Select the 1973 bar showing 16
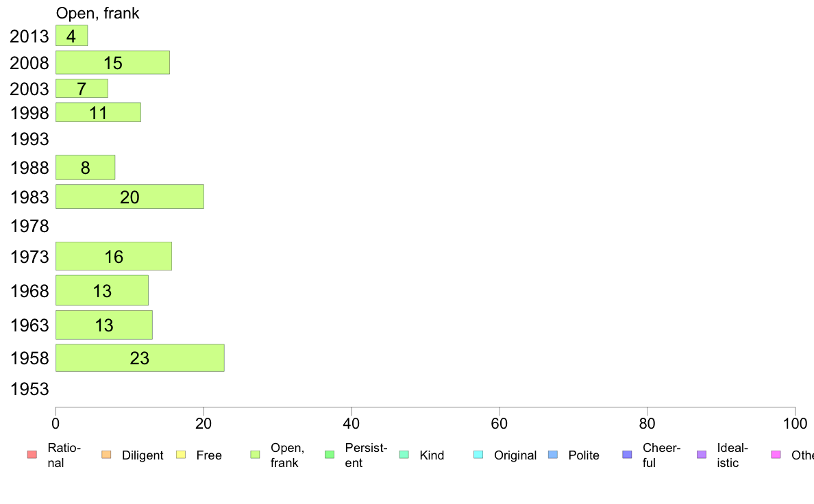Screen dimensions: 814x504 click(114, 256)
